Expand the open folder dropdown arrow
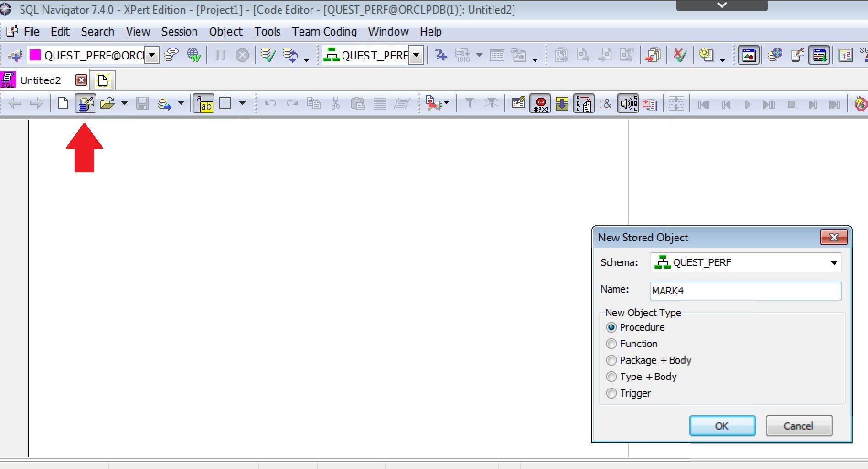 (x=124, y=103)
